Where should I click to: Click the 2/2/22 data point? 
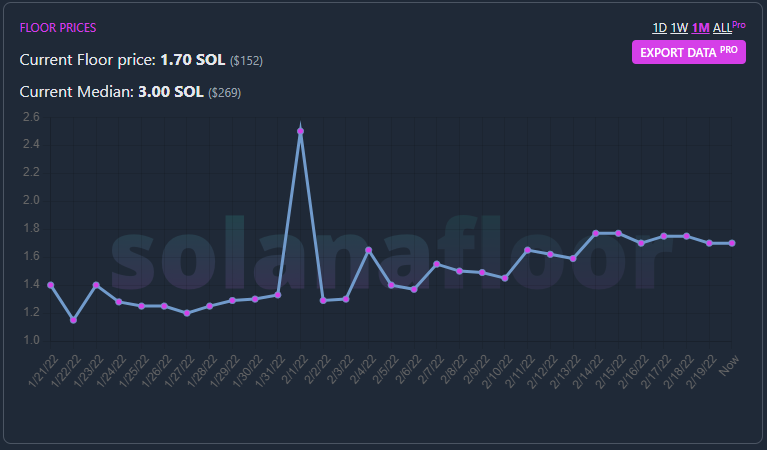click(x=323, y=300)
